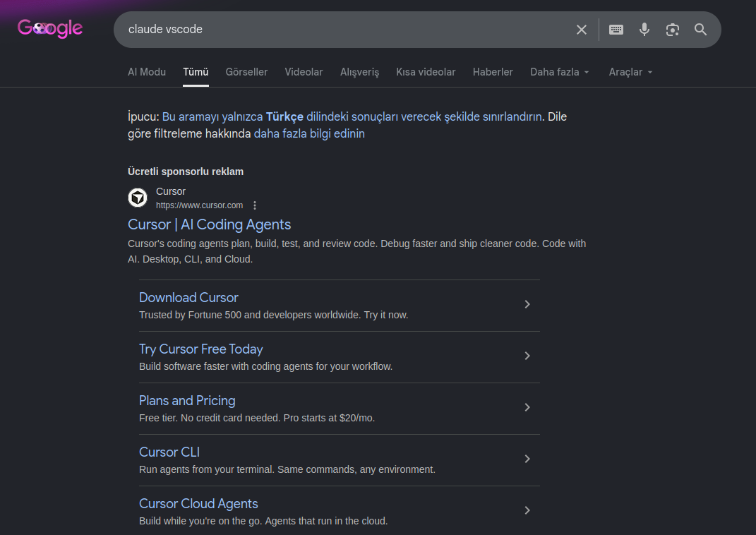Click the text 'Build software faster with coding agents'

(x=226, y=366)
